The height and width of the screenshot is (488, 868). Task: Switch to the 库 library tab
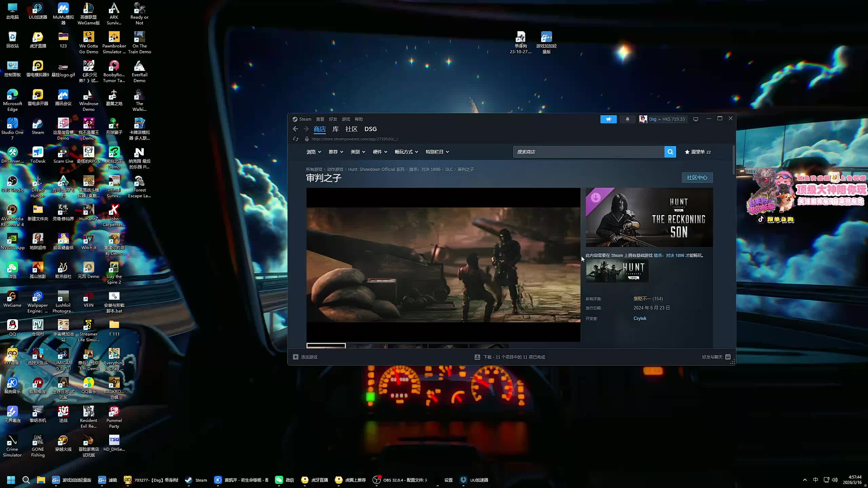[335, 129]
